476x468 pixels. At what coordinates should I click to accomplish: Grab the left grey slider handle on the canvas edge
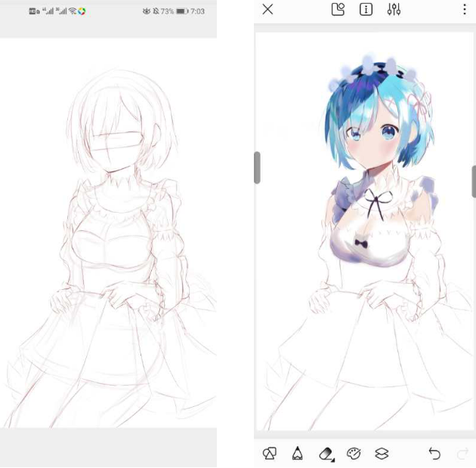pos(257,168)
